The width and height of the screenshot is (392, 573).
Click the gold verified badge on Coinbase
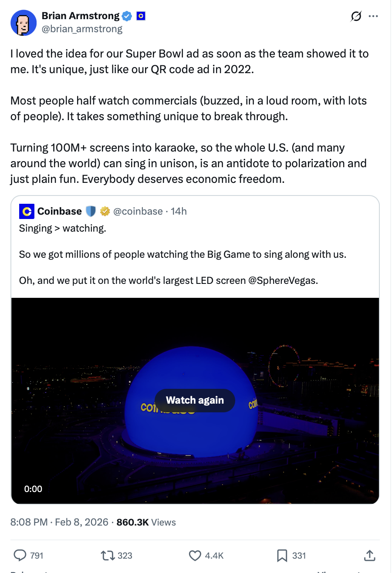pyautogui.click(x=105, y=211)
